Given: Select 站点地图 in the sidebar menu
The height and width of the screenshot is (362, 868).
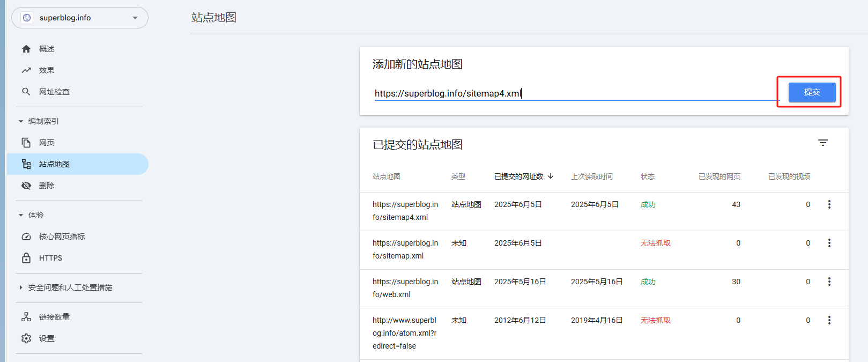Looking at the screenshot, I should point(78,164).
